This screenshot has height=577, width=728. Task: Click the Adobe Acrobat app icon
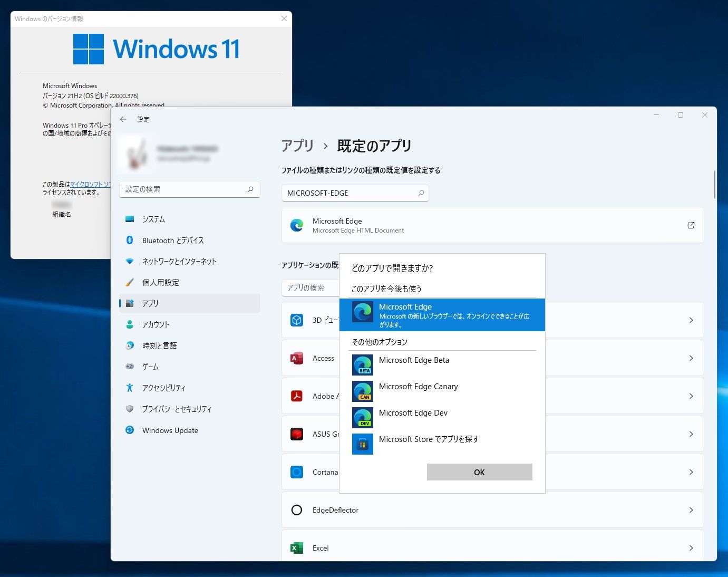point(297,396)
